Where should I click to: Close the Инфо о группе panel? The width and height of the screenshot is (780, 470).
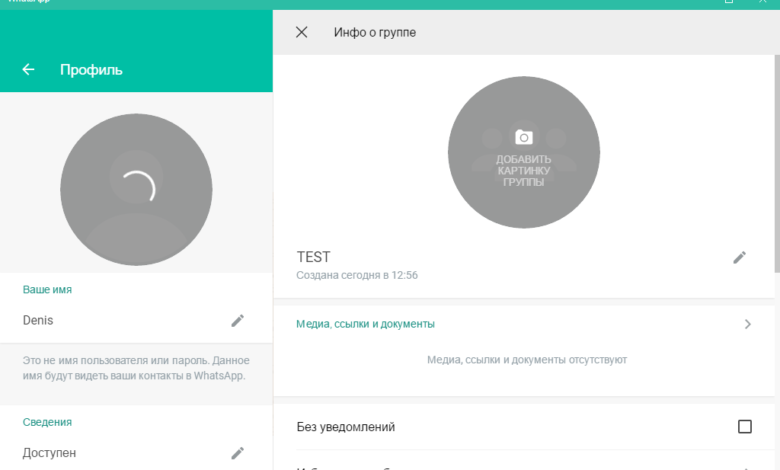click(x=301, y=32)
